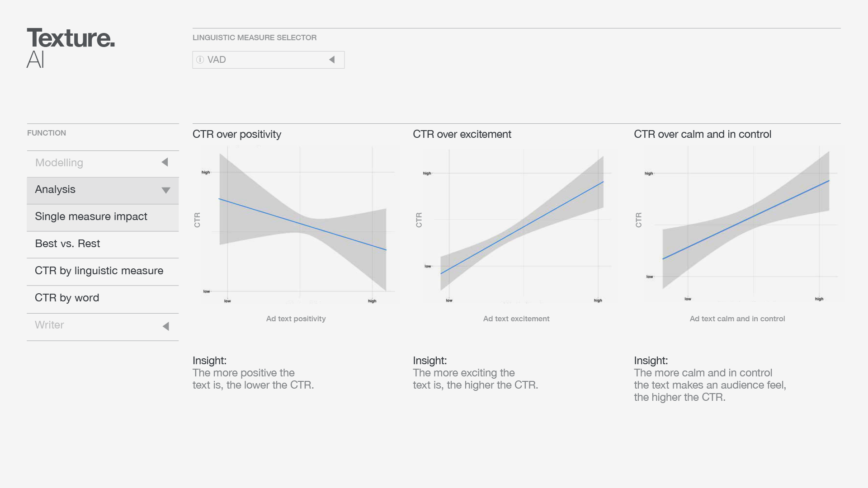Screen dimensions: 868x488
Task: Click the CTR over positivity chart
Action: coord(298,224)
